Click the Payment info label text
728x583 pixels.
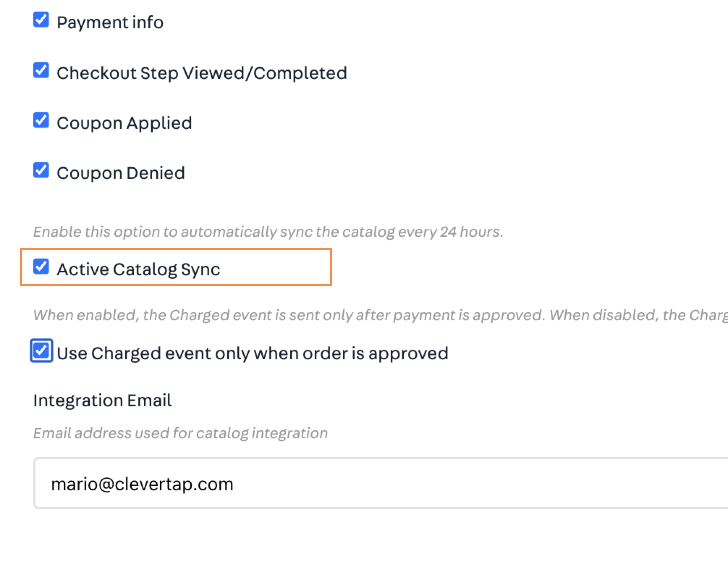click(x=110, y=22)
